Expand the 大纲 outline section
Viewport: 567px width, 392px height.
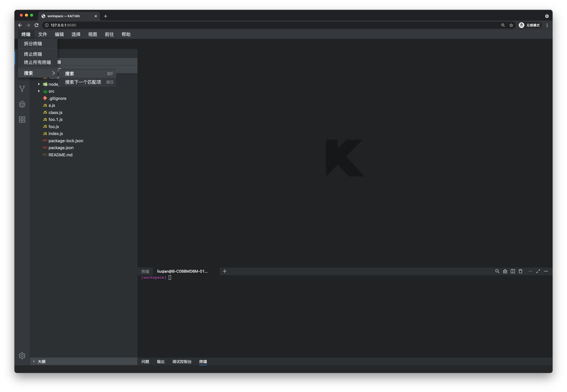[84, 361]
